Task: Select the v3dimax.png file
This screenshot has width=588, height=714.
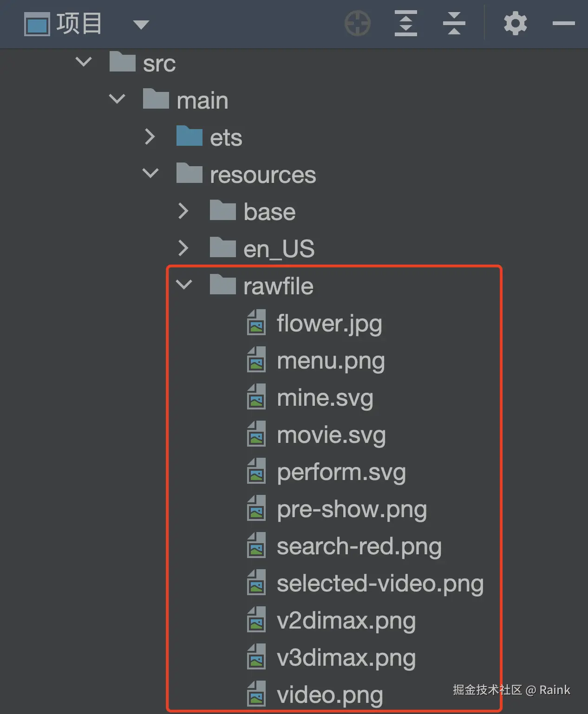Action: point(346,658)
